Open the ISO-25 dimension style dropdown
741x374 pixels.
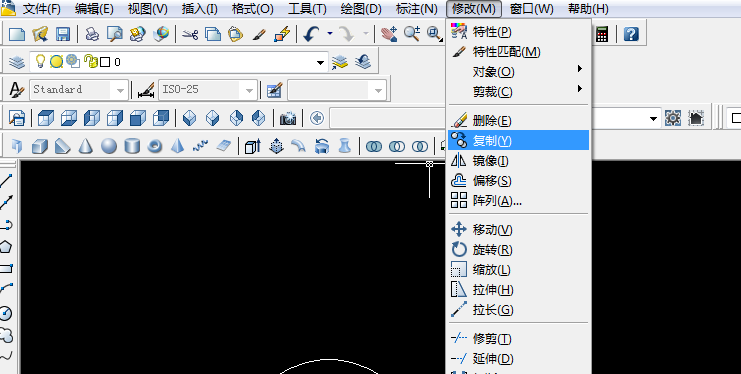coord(249,90)
